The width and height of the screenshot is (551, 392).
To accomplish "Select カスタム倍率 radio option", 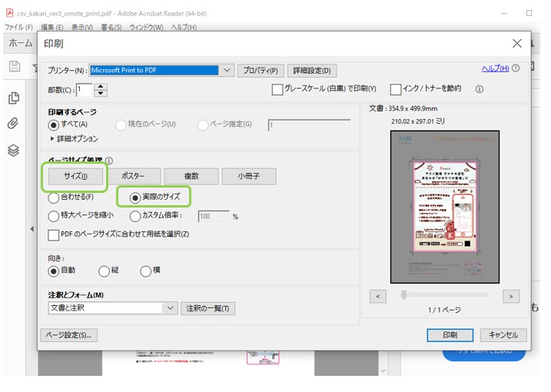I will coord(135,216).
